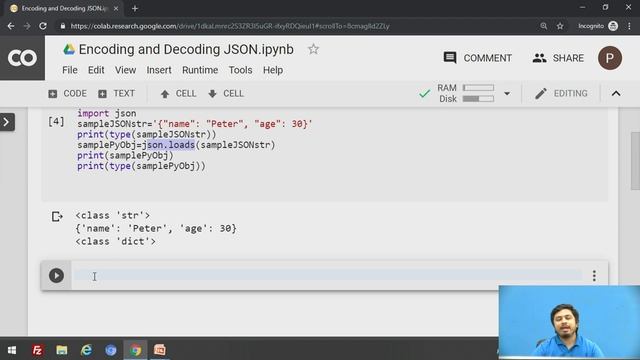Open the blue globe app on the taskbar
This screenshot has width=640, height=360.
111,350
